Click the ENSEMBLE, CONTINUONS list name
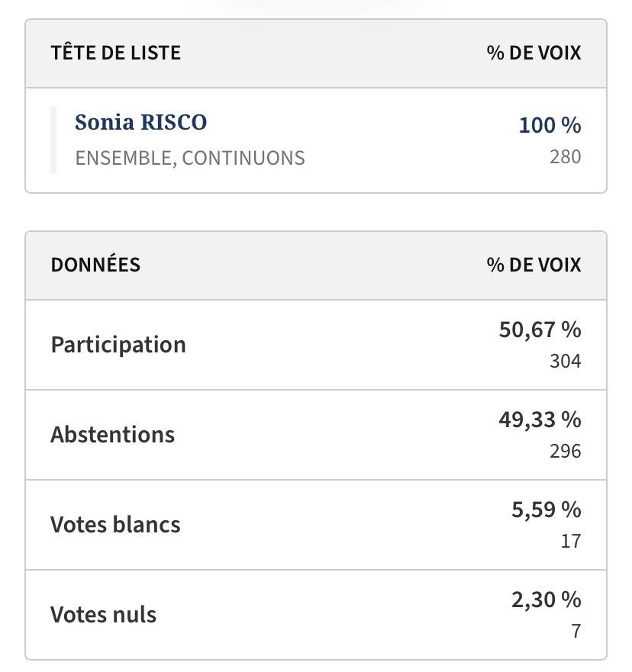632x672 pixels. pos(189,158)
